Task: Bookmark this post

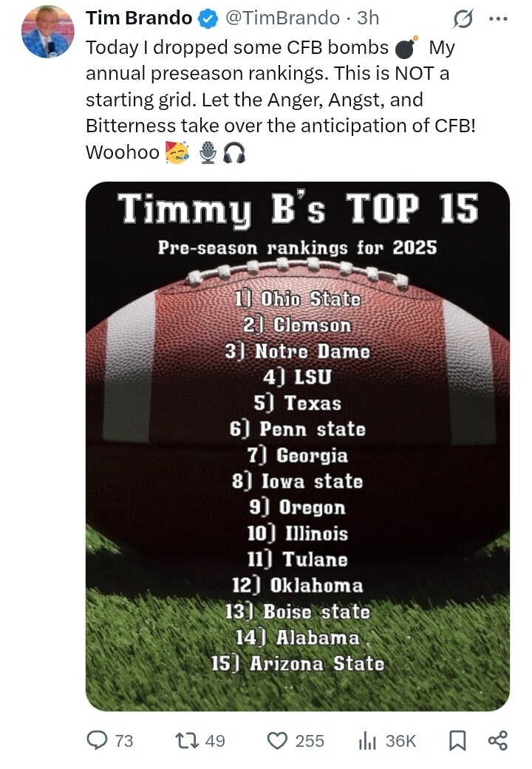Action: point(457,740)
